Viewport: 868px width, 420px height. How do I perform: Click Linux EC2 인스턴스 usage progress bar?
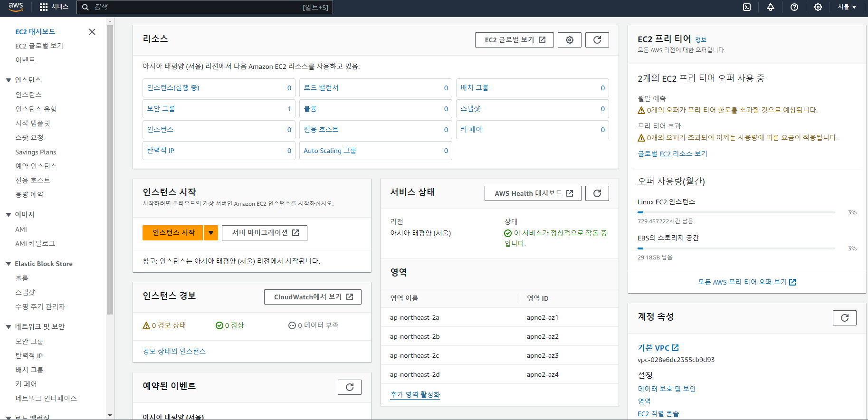736,212
